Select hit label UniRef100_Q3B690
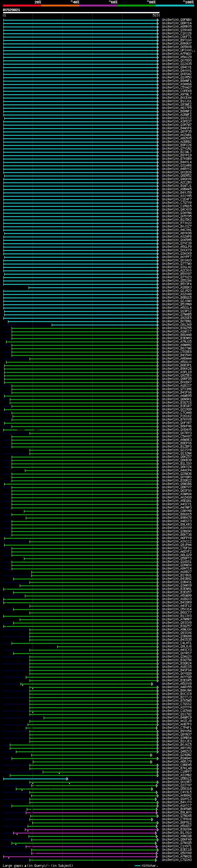This screenshot has height=868, width=197. [177, 531]
